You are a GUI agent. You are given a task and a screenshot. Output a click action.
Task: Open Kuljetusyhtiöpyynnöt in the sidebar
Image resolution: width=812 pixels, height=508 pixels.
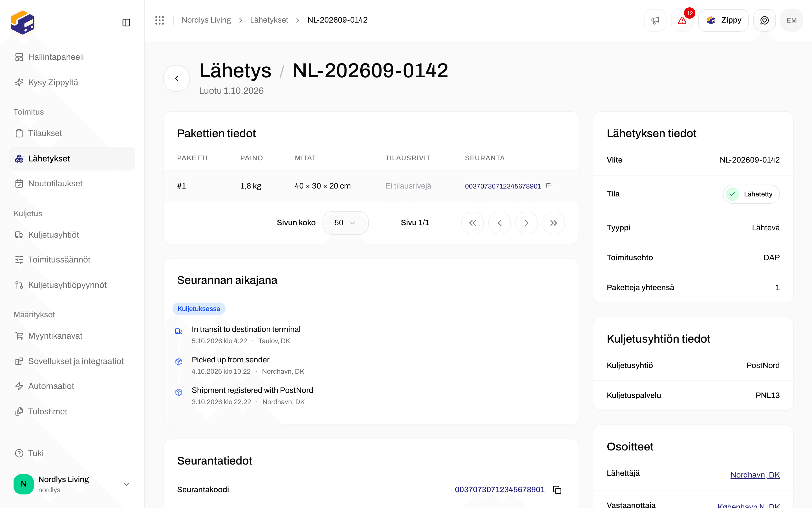[x=72, y=285]
